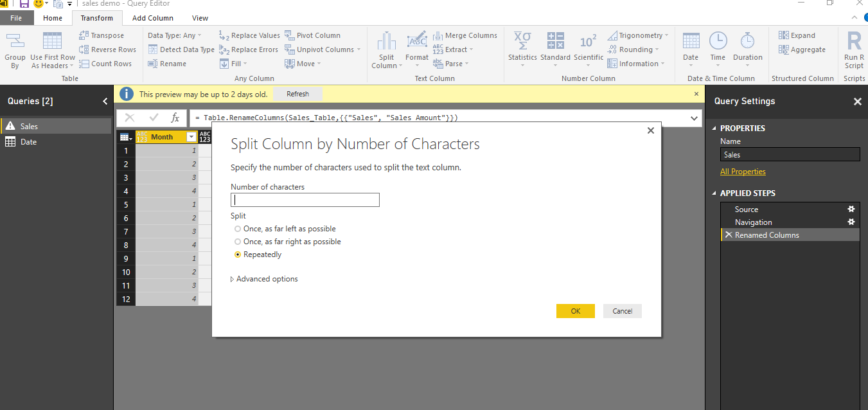Open the Move dropdown
This screenshot has width=868, height=410.
(303, 64)
